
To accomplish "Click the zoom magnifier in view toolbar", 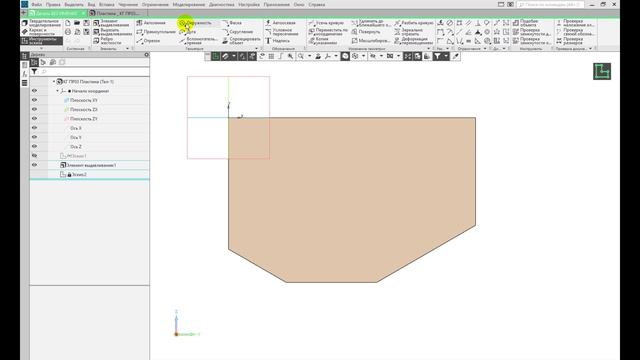I will 301,56.
